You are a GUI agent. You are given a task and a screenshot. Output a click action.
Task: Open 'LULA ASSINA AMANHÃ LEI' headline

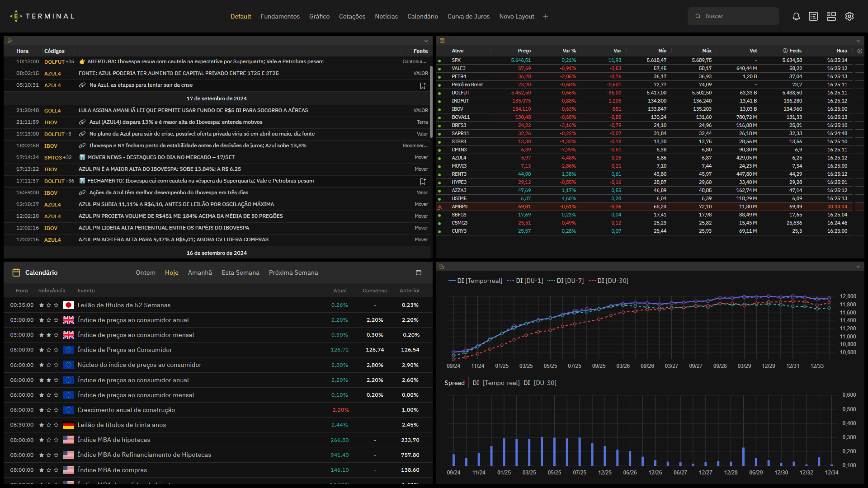tap(193, 110)
